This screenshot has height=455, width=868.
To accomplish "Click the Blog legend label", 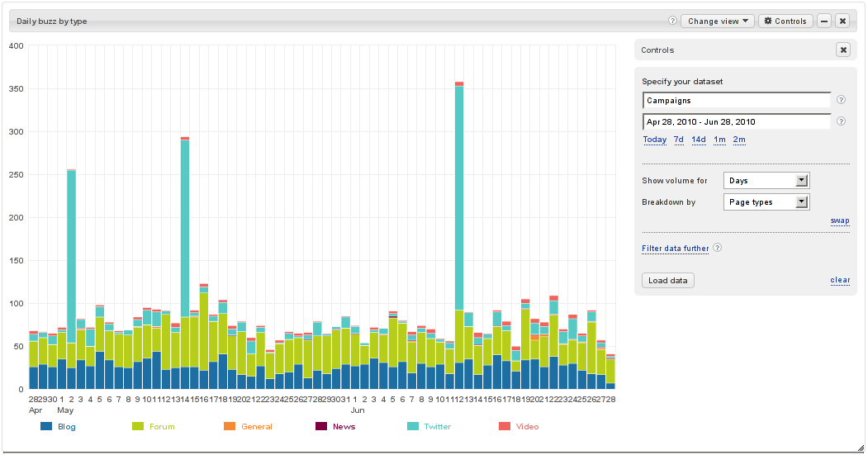I will (x=66, y=426).
